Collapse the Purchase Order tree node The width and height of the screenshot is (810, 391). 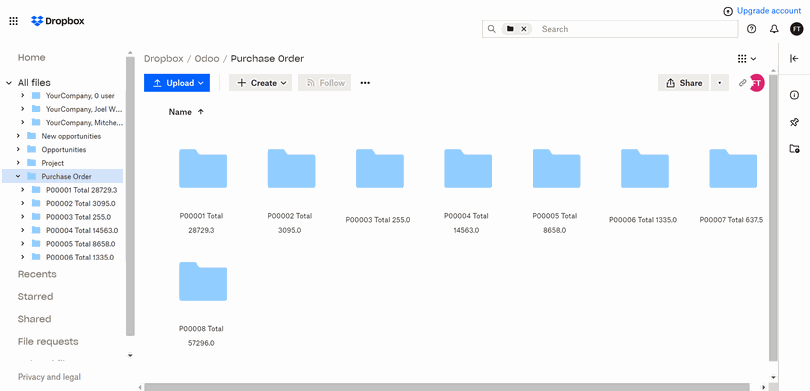coord(18,176)
